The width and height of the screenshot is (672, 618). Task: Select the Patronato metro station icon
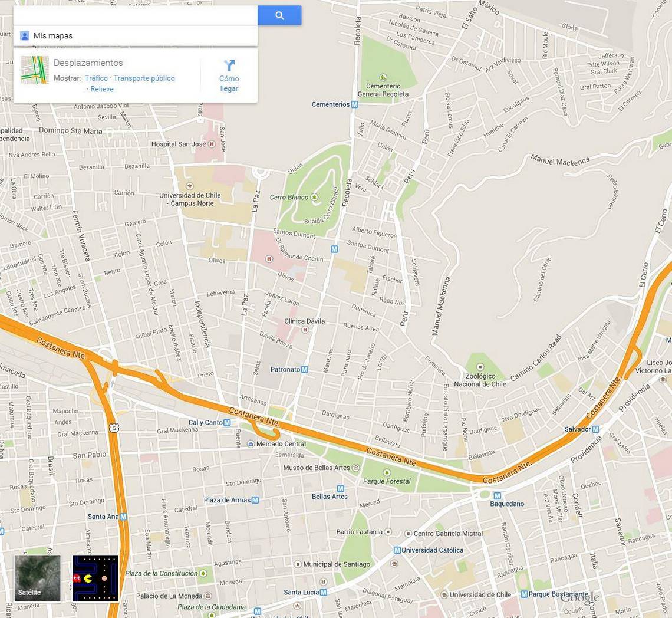pyautogui.click(x=304, y=369)
